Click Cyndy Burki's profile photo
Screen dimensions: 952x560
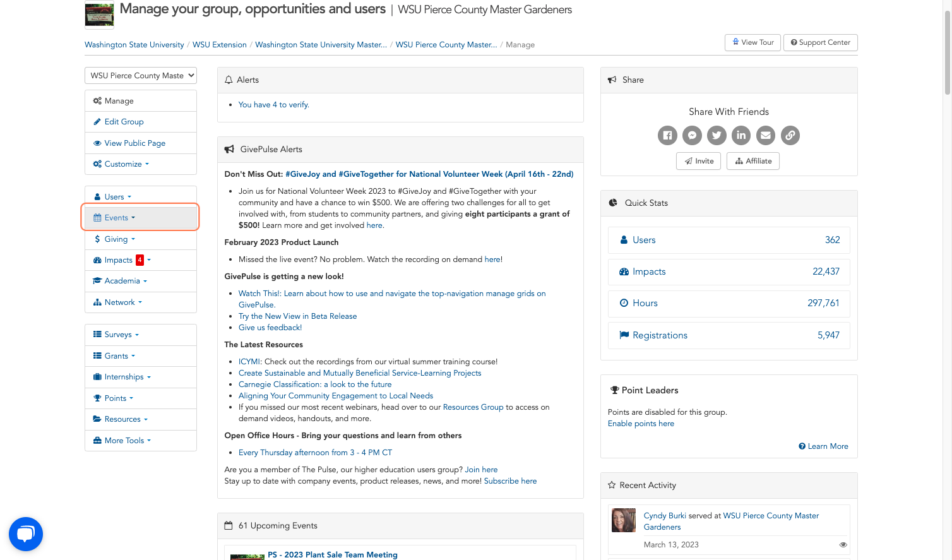pos(624,520)
